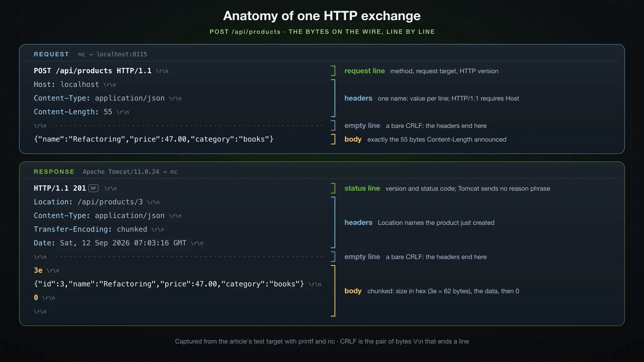
Task: Select the RESPONSE section heading
Action: 54,172
